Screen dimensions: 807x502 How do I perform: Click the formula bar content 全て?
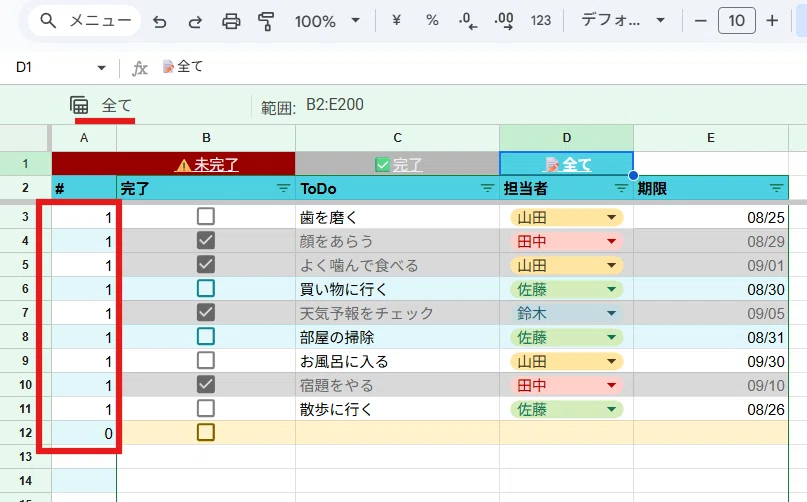point(183,66)
